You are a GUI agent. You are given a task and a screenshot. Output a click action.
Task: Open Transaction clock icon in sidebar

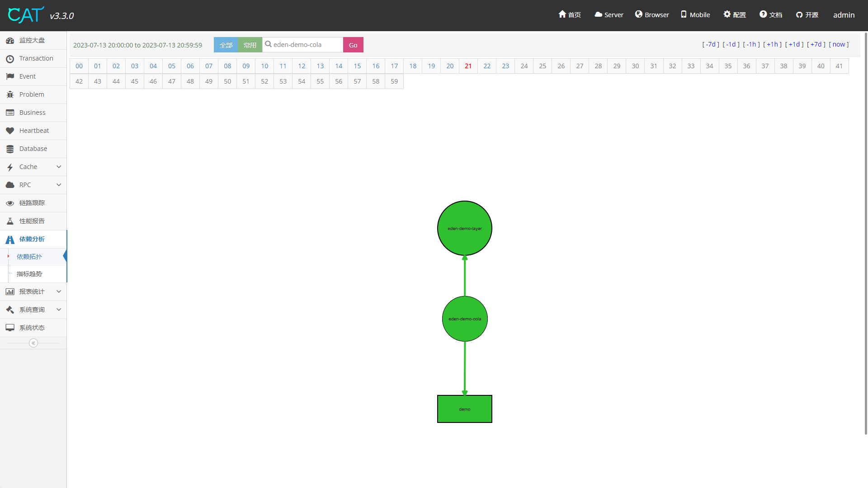(10, 59)
